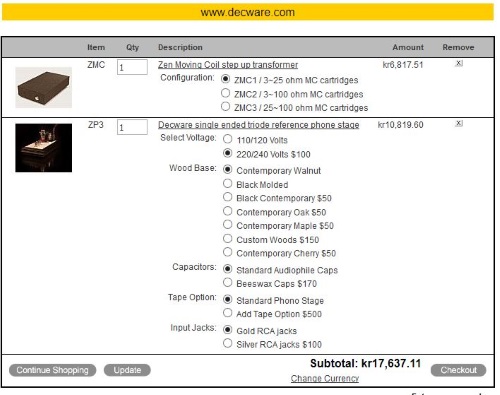500x395 pixels.
Task: Click the Continue Shopping button
Action: click(52, 370)
